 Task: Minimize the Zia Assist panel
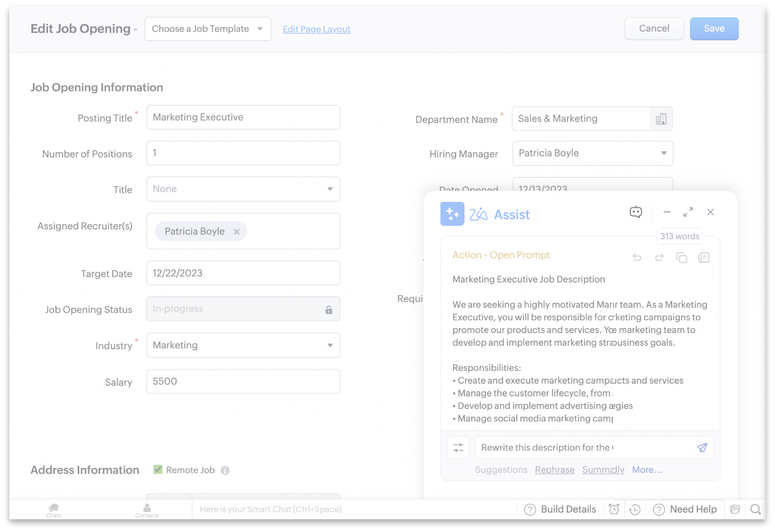pos(667,212)
